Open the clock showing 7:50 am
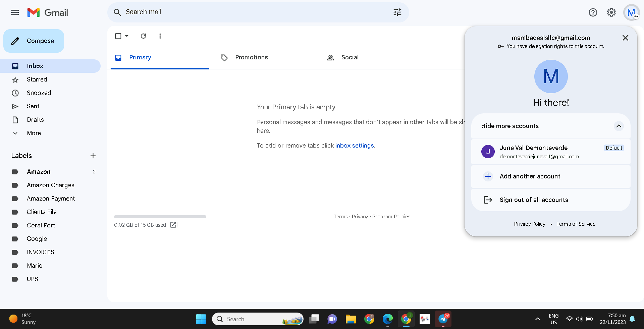The width and height of the screenshot is (644, 329). 613,319
